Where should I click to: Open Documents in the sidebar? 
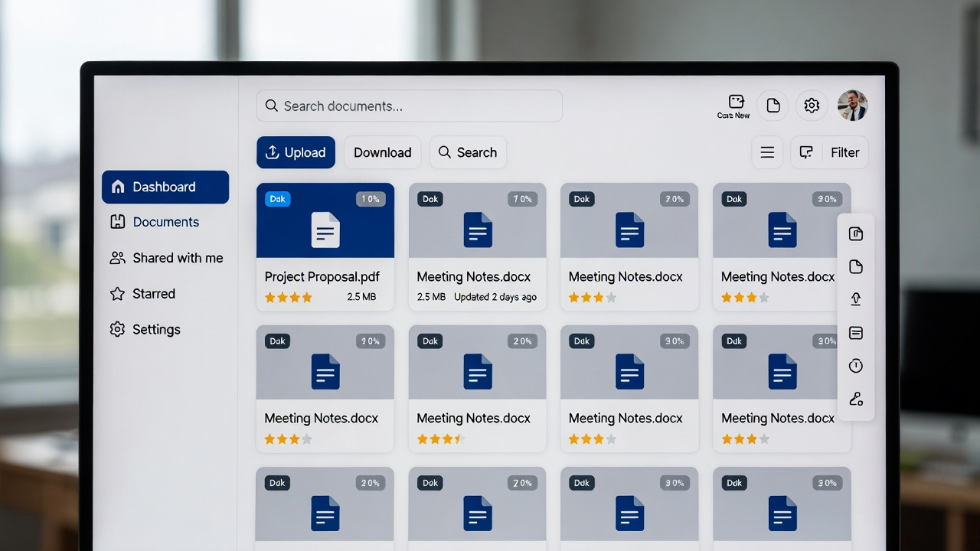pos(155,222)
